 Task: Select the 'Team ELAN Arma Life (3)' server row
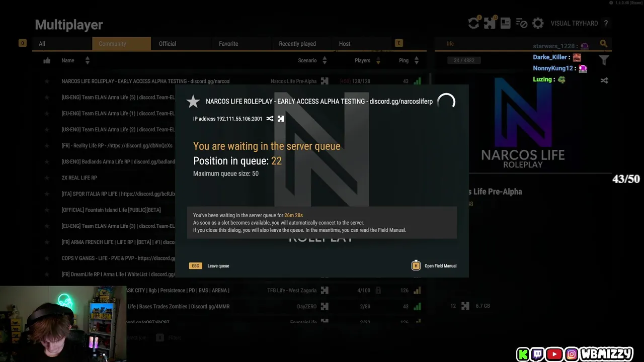click(118, 226)
